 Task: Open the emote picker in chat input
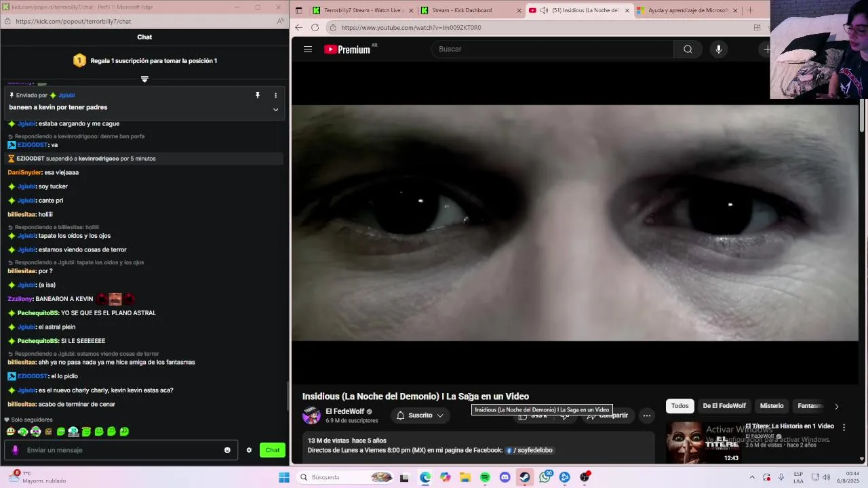(x=227, y=450)
